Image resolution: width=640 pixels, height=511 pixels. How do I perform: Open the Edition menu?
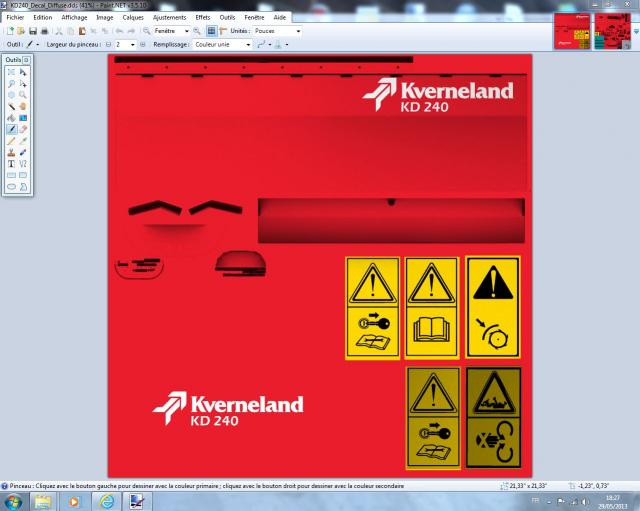coord(42,18)
